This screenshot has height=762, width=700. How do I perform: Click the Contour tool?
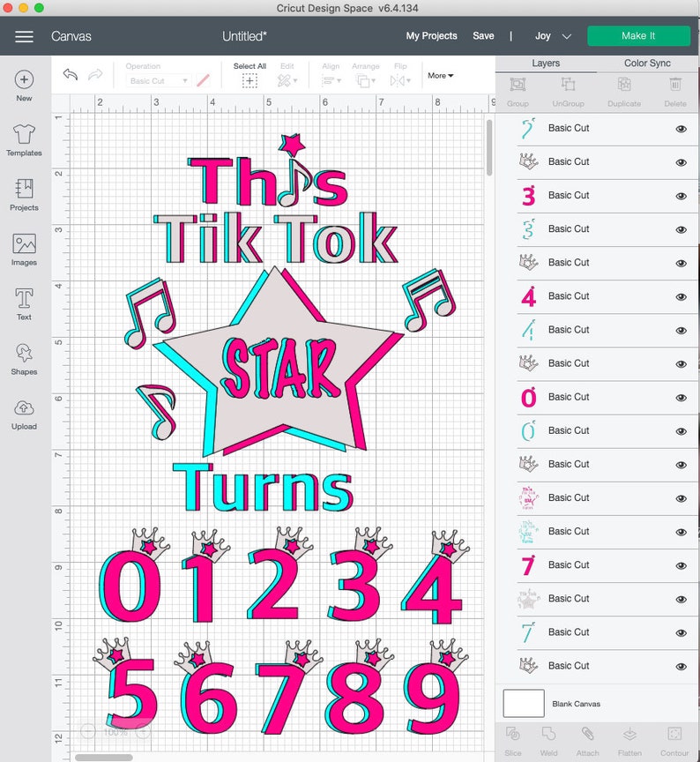(x=674, y=733)
